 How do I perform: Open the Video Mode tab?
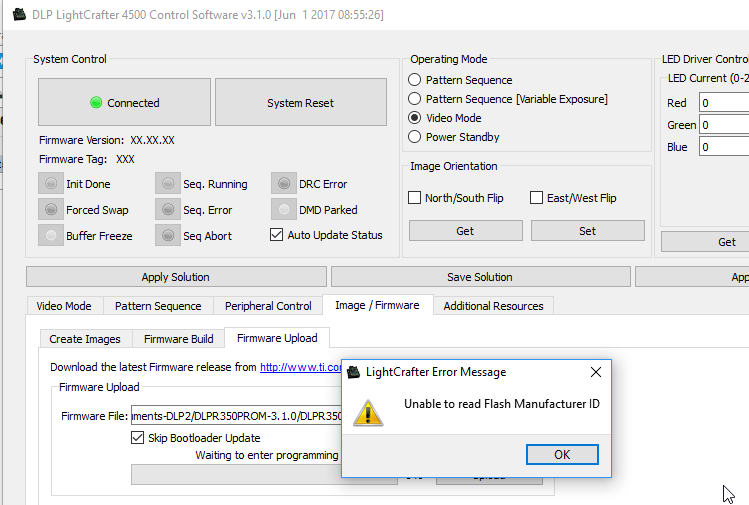click(x=64, y=306)
